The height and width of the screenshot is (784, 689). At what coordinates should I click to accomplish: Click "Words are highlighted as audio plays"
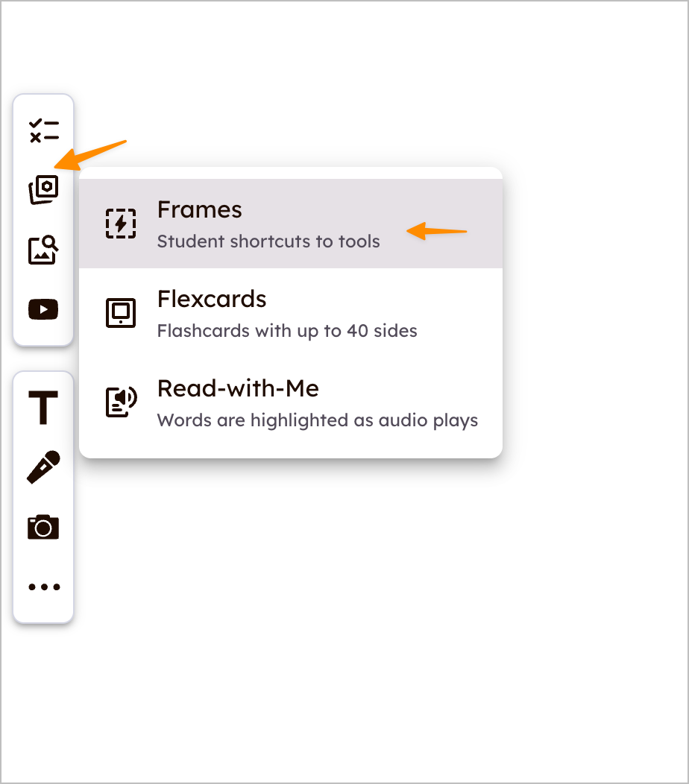pyautogui.click(x=318, y=420)
